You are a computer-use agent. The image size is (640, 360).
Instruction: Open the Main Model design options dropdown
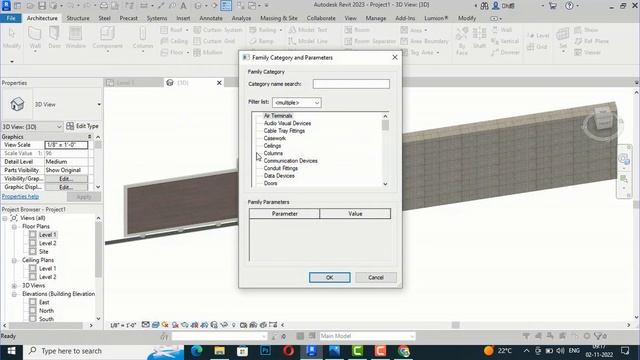(x=367, y=336)
